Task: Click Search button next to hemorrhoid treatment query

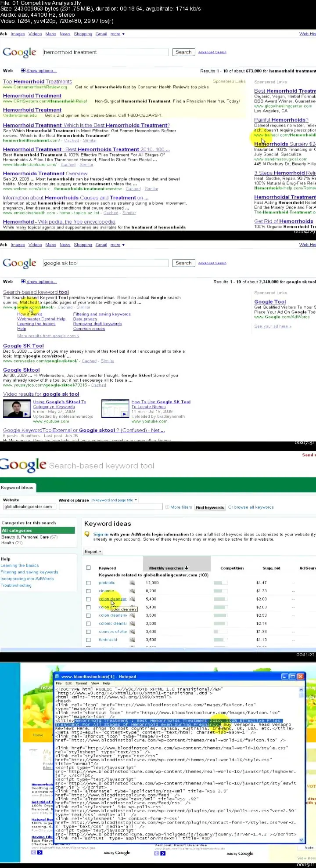Action: [x=183, y=52]
